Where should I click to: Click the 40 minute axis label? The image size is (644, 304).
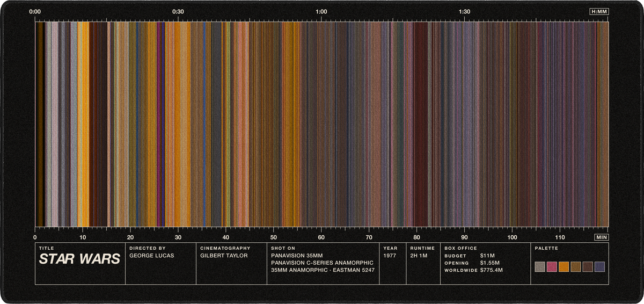click(x=226, y=237)
